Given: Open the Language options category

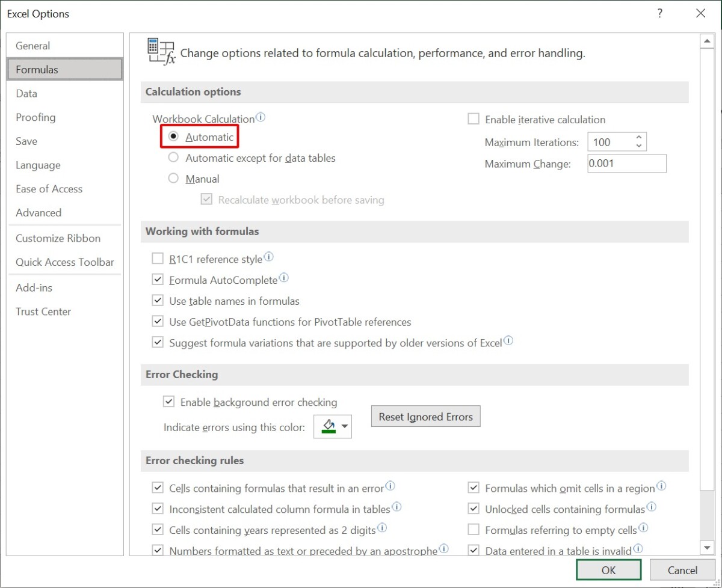Looking at the screenshot, I should pyautogui.click(x=64, y=165).
